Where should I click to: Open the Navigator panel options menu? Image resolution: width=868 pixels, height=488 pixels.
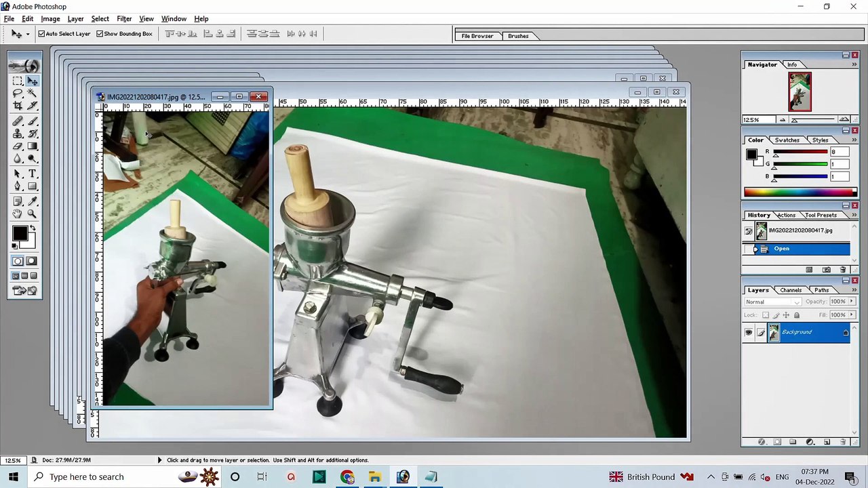854,64
